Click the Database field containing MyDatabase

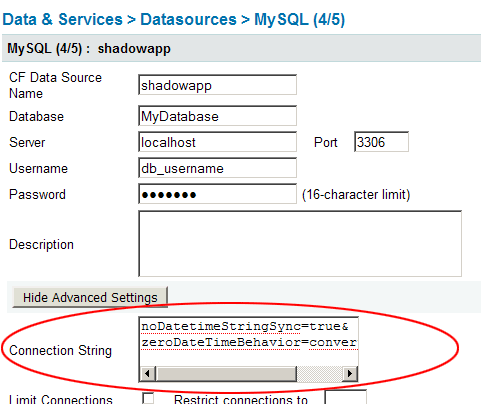(217, 116)
